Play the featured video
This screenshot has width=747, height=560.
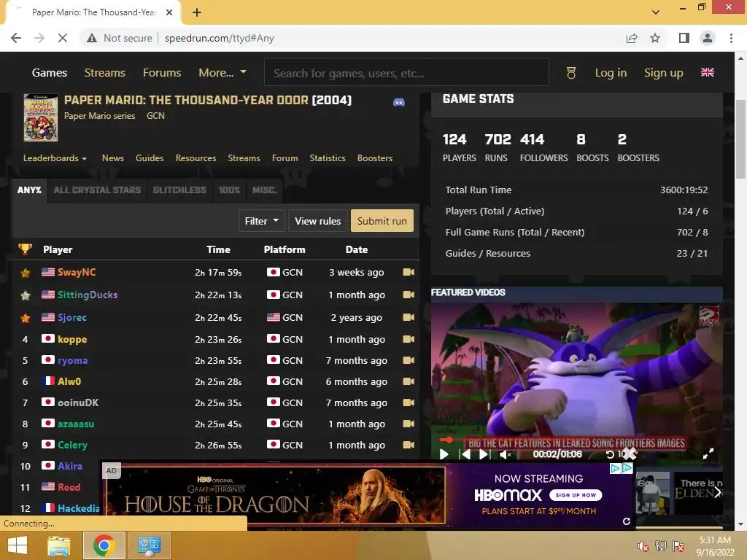[x=444, y=454]
